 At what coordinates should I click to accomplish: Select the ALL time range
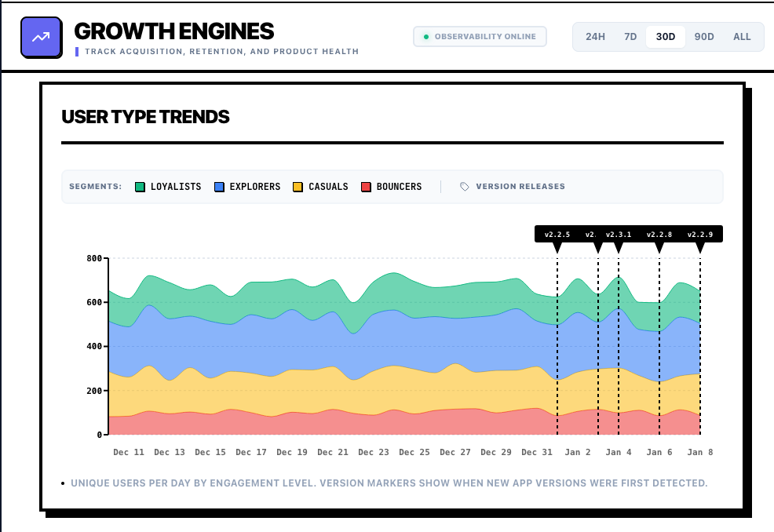tap(741, 36)
